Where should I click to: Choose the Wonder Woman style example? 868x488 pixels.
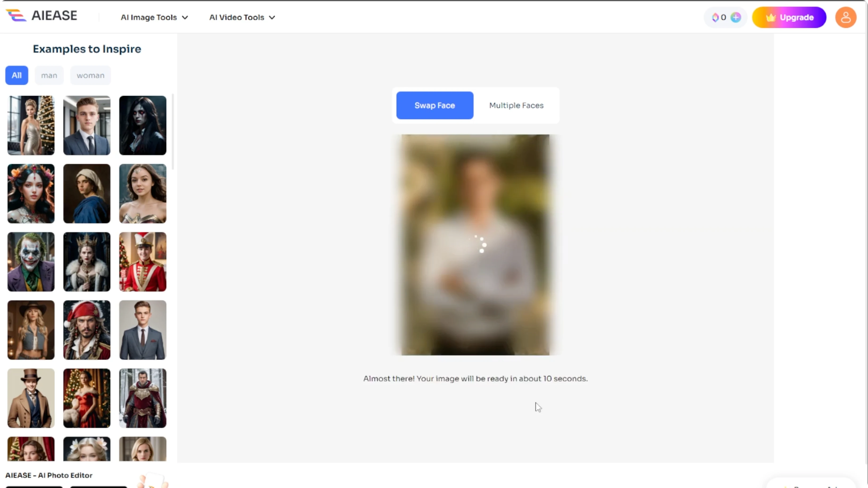[x=143, y=194]
